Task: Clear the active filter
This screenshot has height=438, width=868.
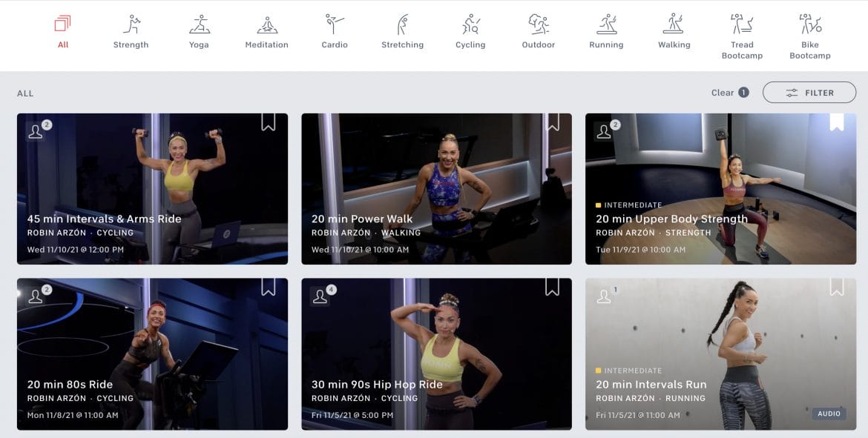Action: click(x=723, y=93)
